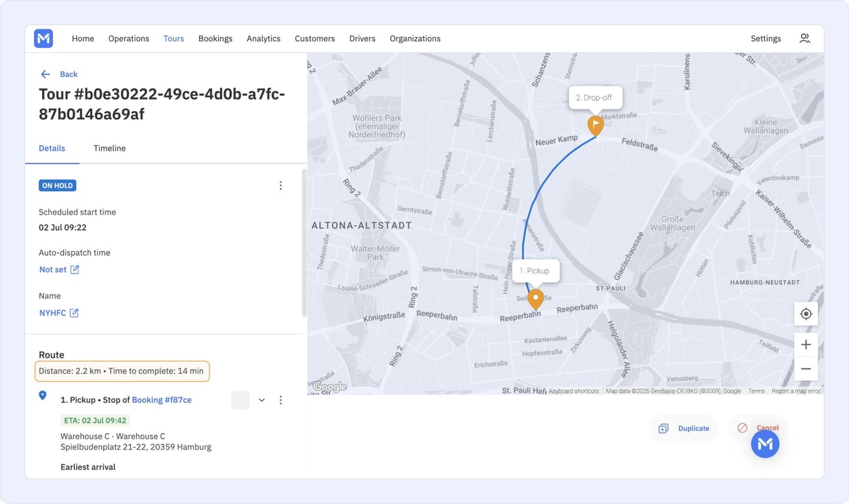Open the tour status three-dot menu

point(280,186)
